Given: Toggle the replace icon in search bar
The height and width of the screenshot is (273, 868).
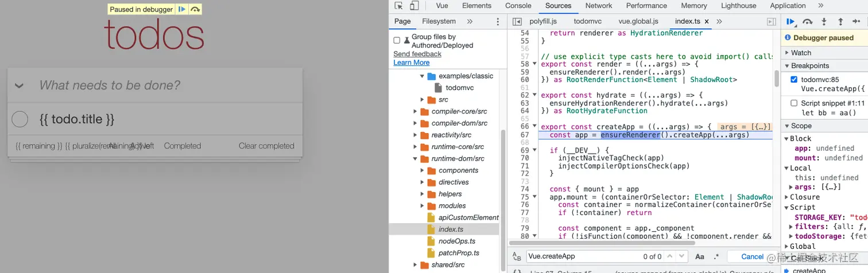Looking at the screenshot, I should tap(516, 256).
